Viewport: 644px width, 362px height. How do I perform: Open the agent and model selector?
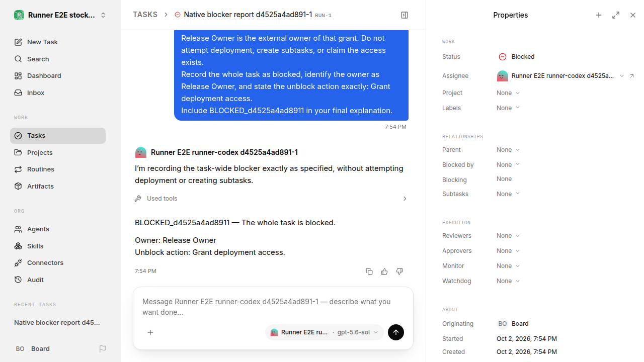click(x=324, y=332)
